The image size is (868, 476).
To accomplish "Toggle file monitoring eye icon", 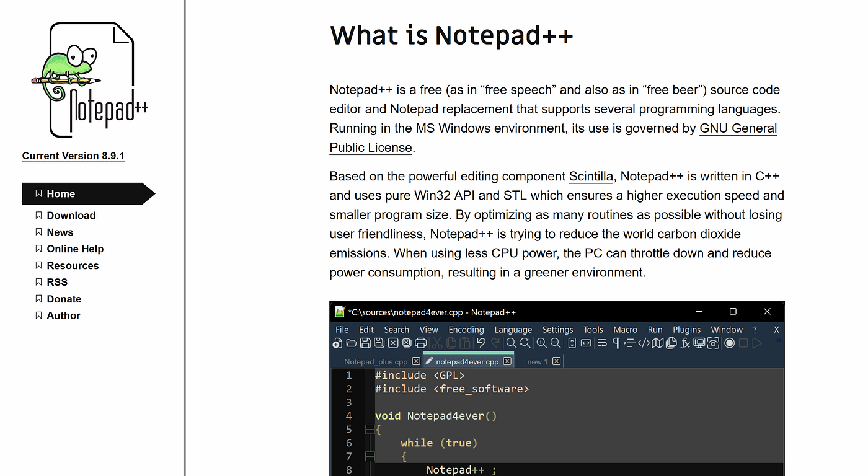I will point(713,343).
